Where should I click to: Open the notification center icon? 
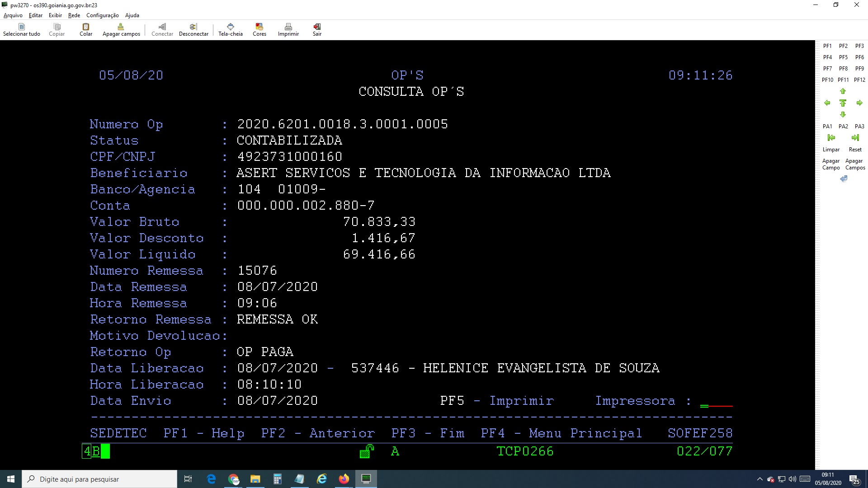pyautogui.click(x=854, y=479)
